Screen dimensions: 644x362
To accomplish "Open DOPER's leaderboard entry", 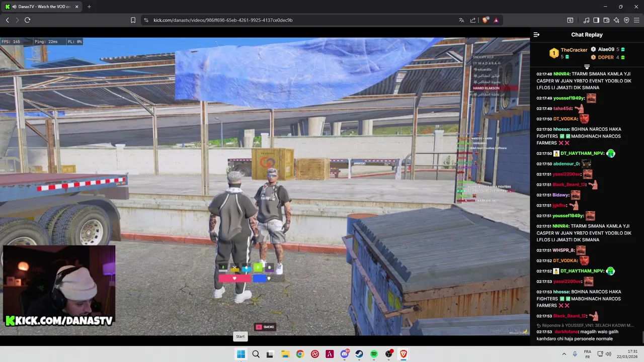I will (x=608, y=57).
